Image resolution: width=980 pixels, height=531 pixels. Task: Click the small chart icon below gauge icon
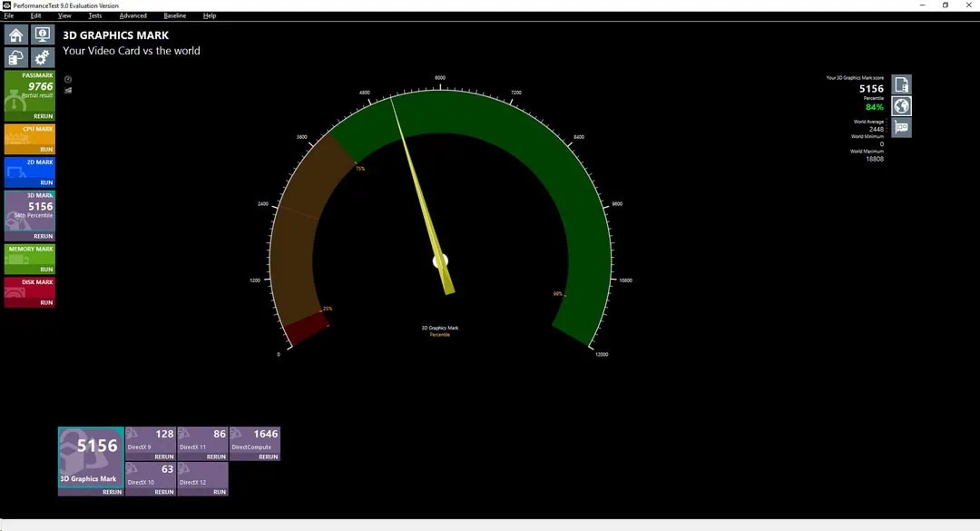tap(68, 90)
